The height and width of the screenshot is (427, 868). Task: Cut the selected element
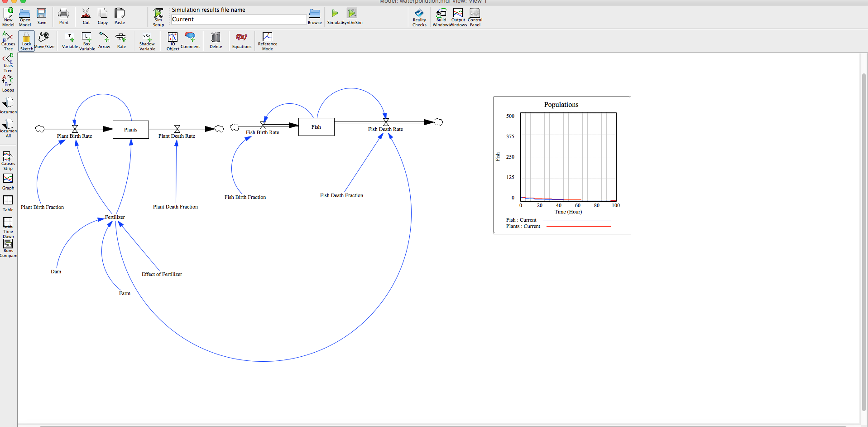click(86, 16)
